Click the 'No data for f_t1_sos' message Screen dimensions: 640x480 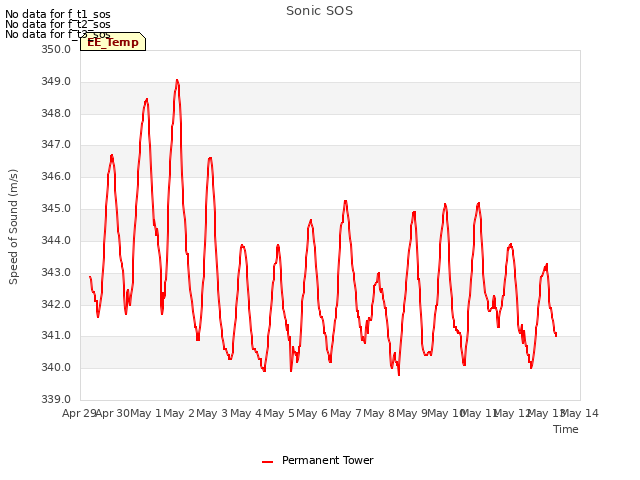58,14
